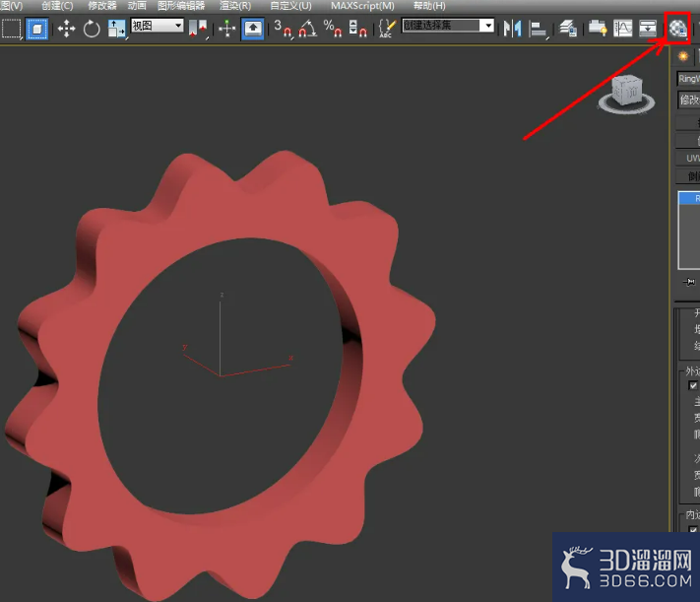The image size is (700, 602).
Task: Click the Use Pivot Point Center icon
Action: [199, 29]
